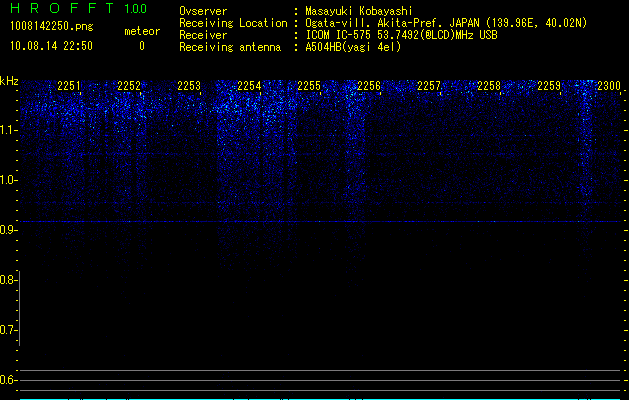Click the 2256 time marker
Viewport: 629px width, 400px height.
369,86
